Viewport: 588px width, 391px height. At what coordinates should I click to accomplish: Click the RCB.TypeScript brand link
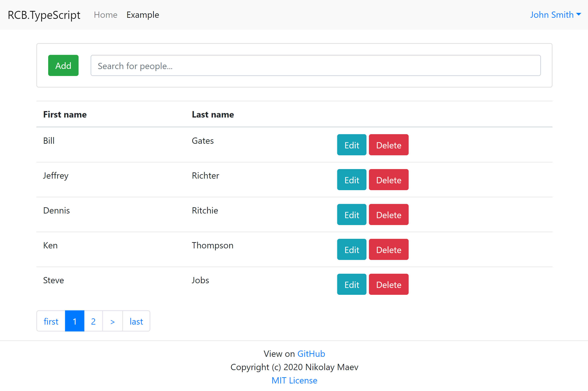click(x=44, y=15)
